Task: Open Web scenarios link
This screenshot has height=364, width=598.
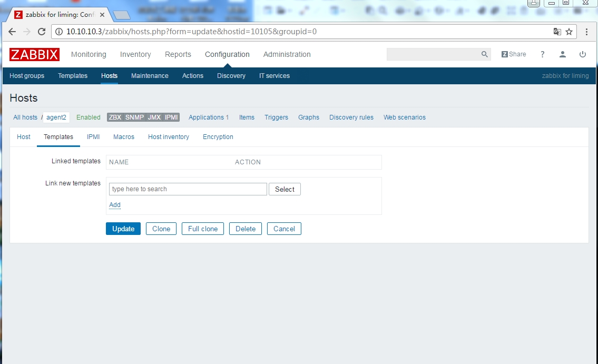Action: point(405,117)
